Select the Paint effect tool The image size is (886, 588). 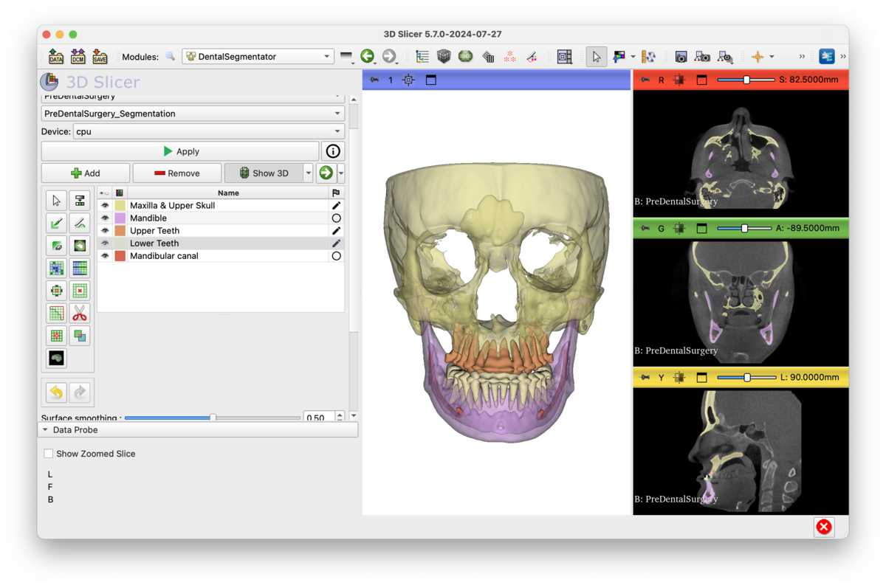click(x=56, y=223)
